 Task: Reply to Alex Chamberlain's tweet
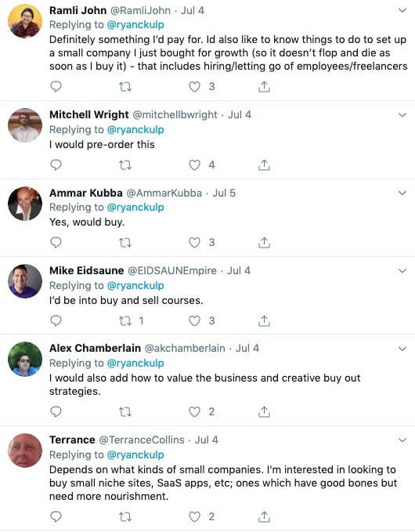click(56, 411)
